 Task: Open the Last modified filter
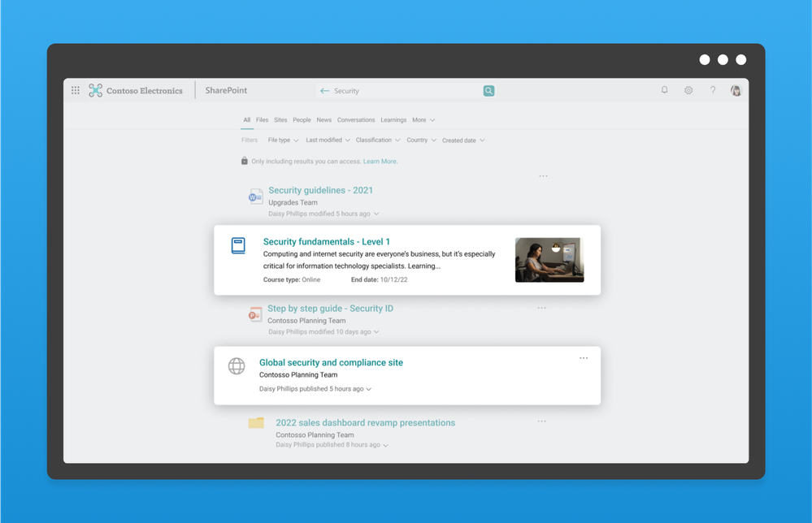(328, 140)
